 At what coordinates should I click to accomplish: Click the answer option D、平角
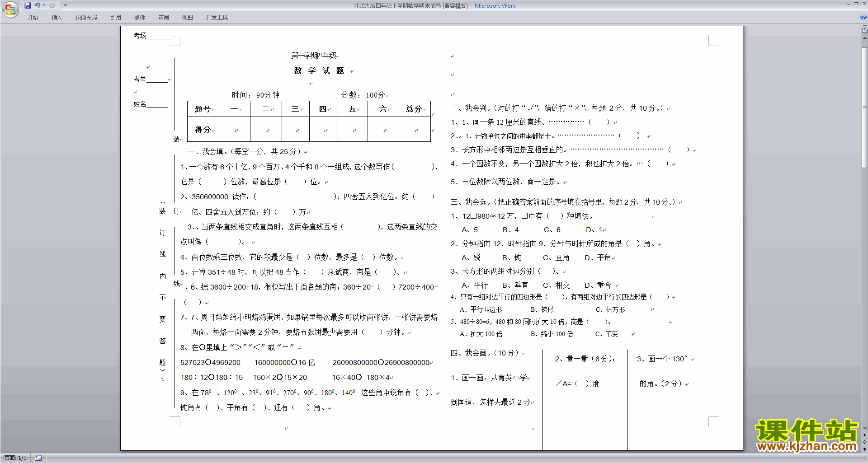click(x=598, y=257)
